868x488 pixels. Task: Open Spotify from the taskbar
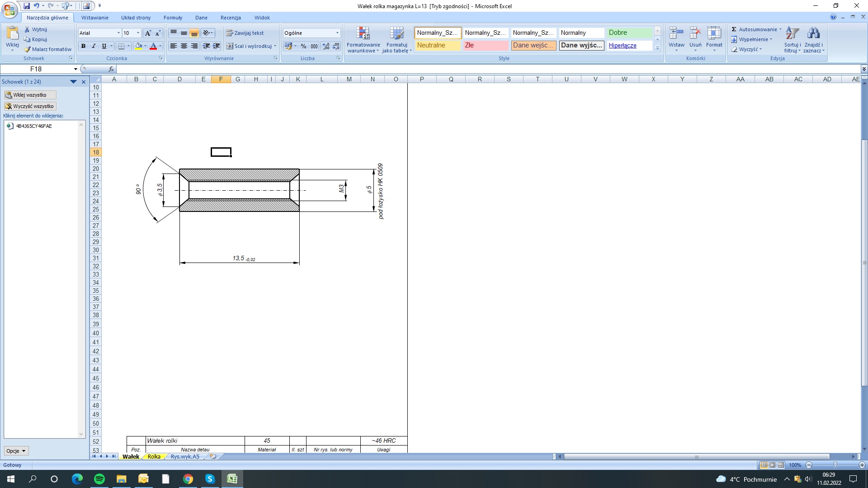pos(99,479)
